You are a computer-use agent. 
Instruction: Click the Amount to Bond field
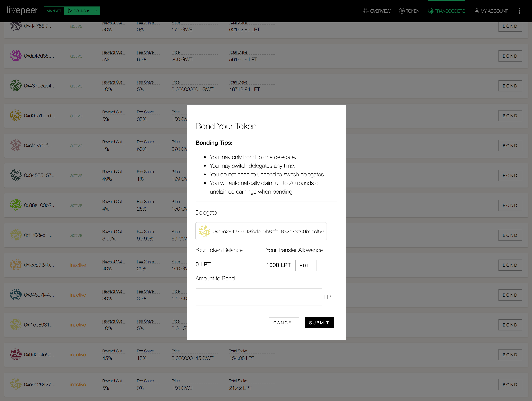tap(259, 297)
